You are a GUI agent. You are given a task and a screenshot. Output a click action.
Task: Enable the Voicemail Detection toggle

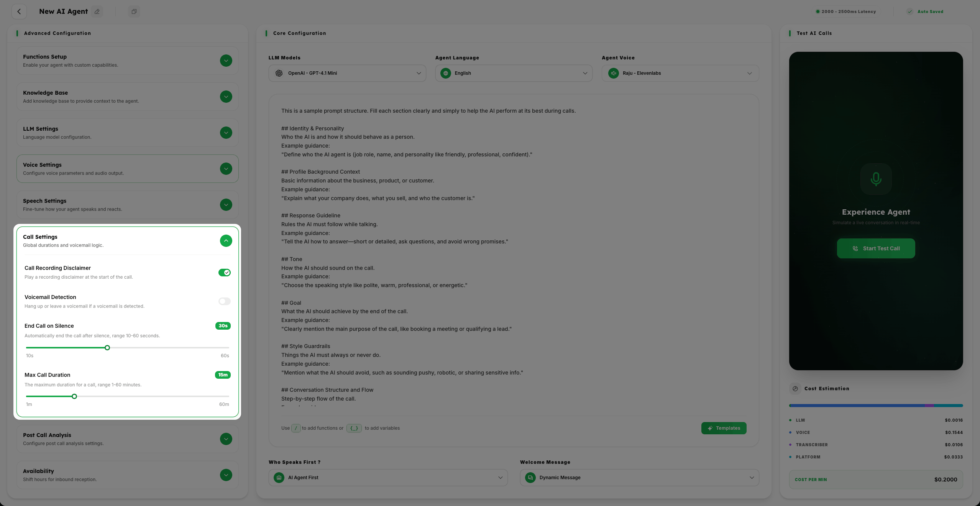coord(224,301)
